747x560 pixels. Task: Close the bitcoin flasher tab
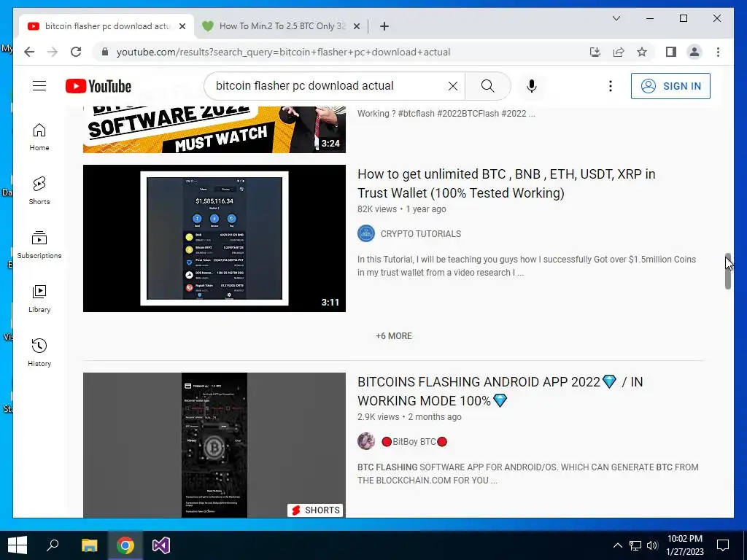pos(182,26)
